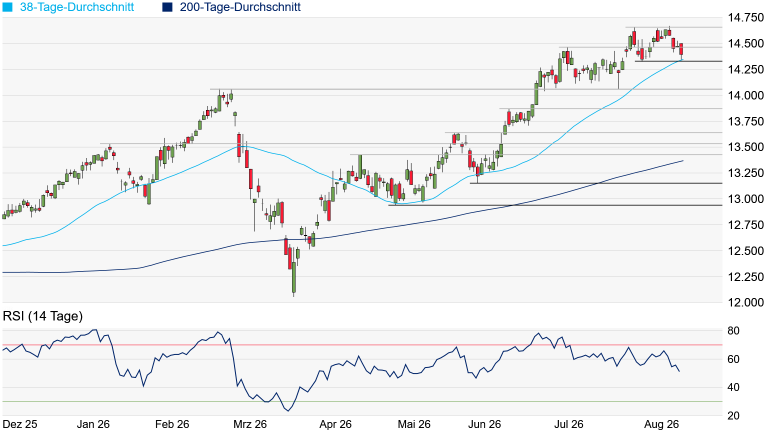Click the 13.500 price axis label
Viewport: 765px width, 430px height.
(745, 147)
